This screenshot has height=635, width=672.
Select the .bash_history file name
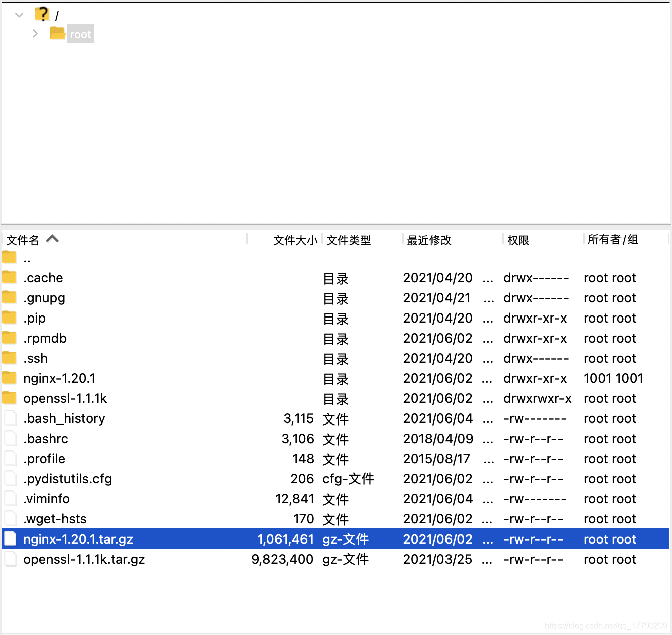[x=64, y=418]
